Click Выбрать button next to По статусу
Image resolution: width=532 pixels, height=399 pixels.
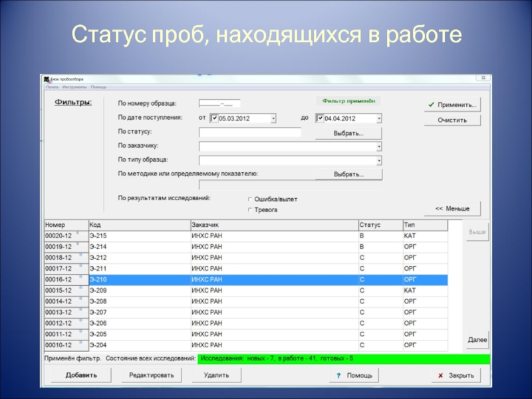348,134
